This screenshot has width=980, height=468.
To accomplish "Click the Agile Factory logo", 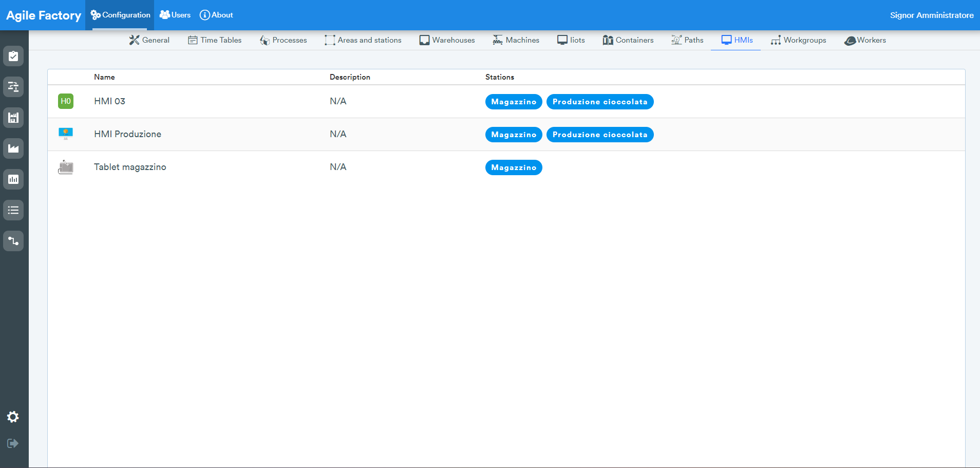I will 44,15.
